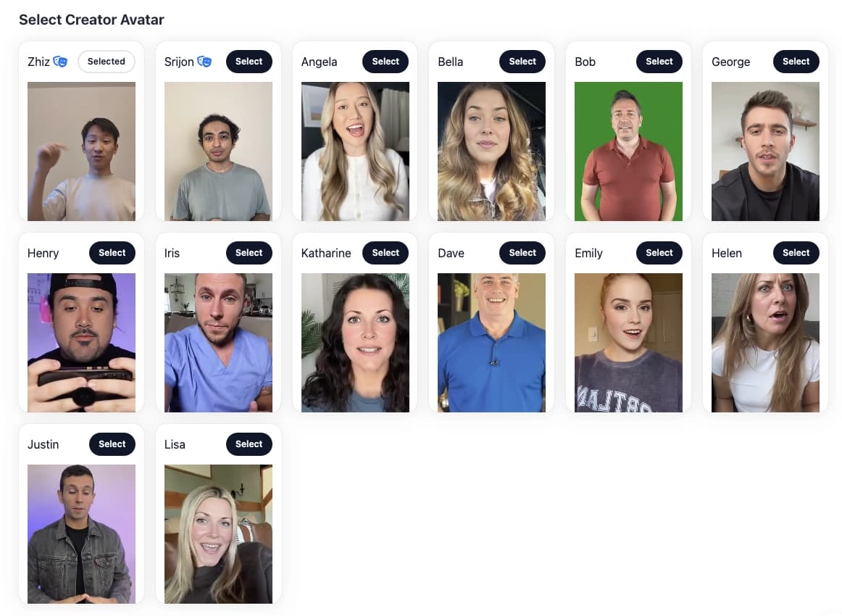Select the Angela avatar
842x616 pixels.
pyautogui.click(x=385, y=61)
